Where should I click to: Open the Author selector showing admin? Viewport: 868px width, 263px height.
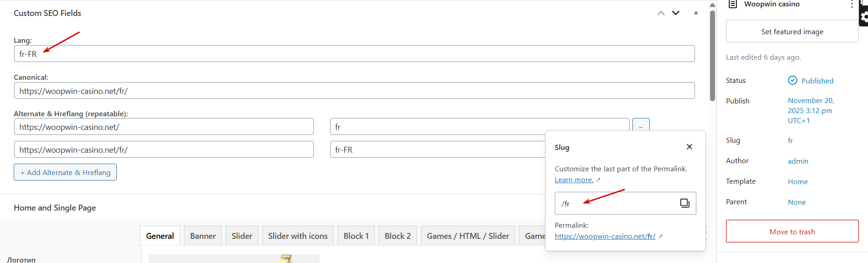(x=798, y=161)
